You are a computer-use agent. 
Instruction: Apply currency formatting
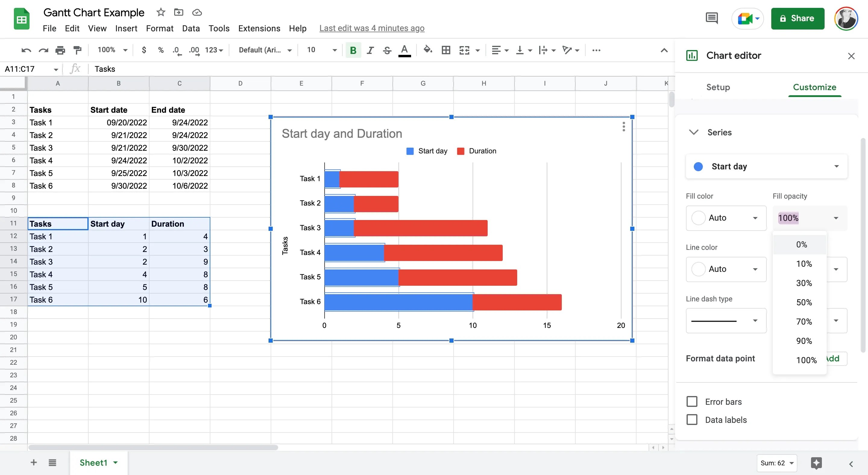[x=144, y=50]
